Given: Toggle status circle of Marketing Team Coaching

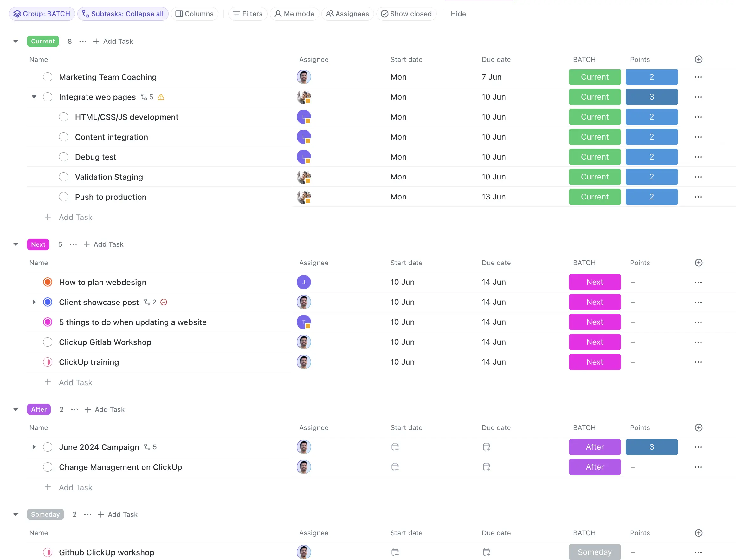Looking at the screenshot, I should coord(48,77).
